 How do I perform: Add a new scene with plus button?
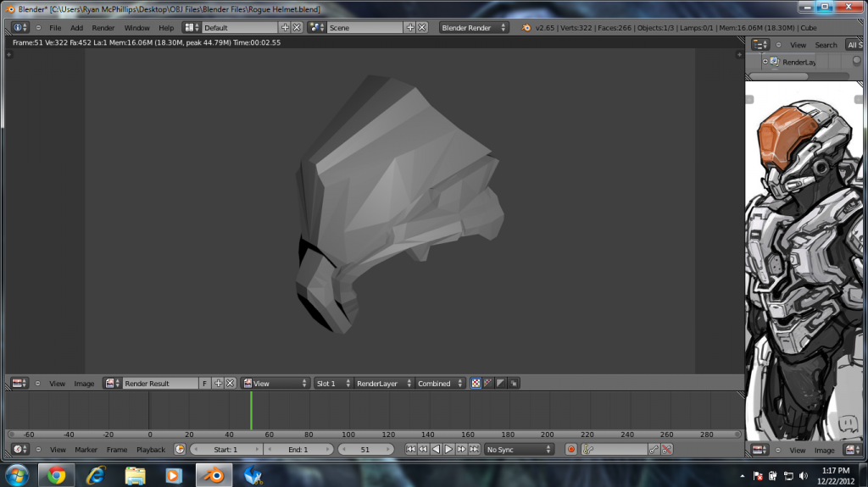pyautogui.click(x=410, y=27)
